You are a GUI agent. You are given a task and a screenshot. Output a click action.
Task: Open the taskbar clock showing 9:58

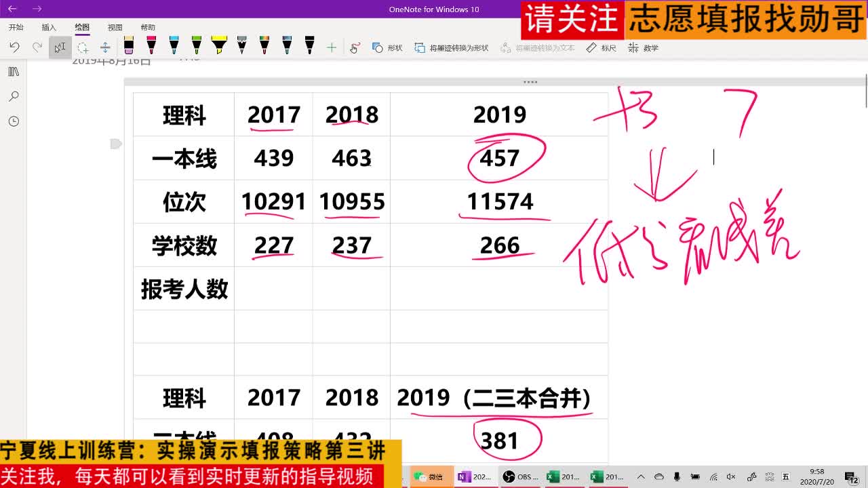pyautogui.click(x=817, y=476)
